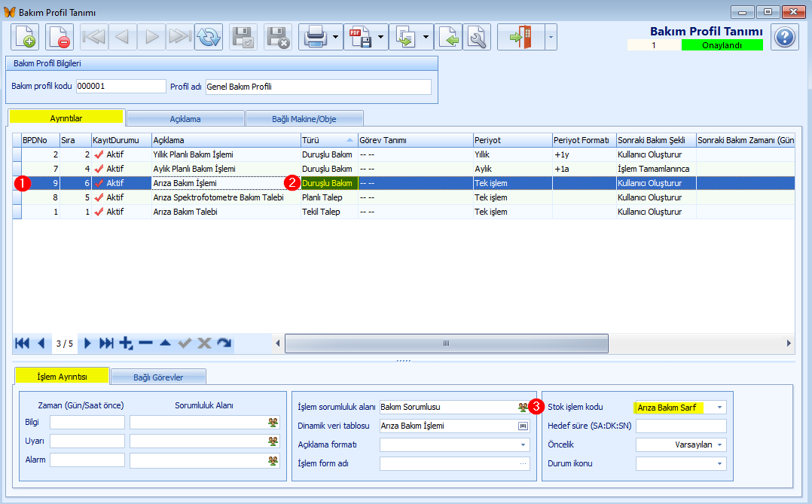
Task: Open the Bağlı Görevler tab
Action: click(158, 377)
